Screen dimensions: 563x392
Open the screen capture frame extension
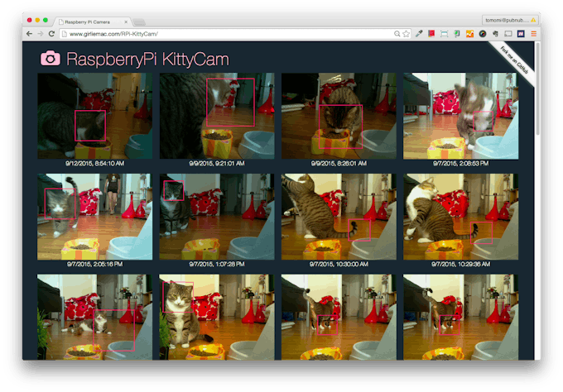[x=444, y=34]
